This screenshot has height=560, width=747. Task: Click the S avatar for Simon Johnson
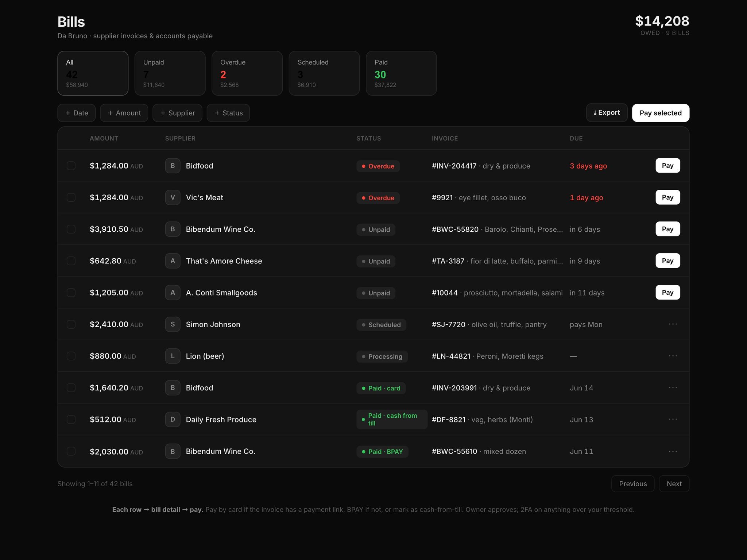(x=173, y=324)
